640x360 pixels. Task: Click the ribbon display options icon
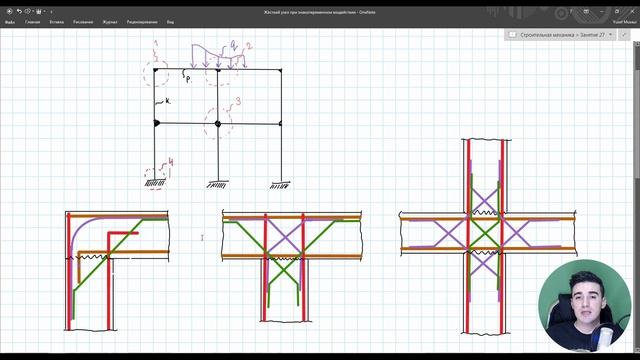(586, 11)
